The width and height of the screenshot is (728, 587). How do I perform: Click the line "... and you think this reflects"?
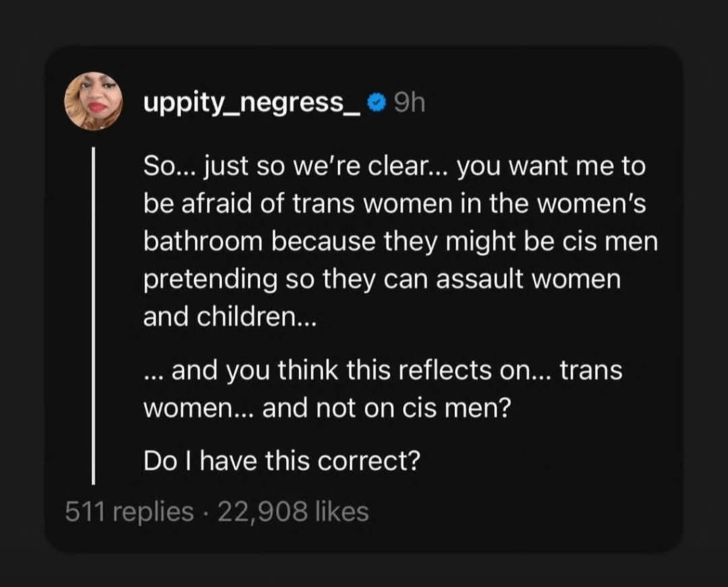[382, 371]
